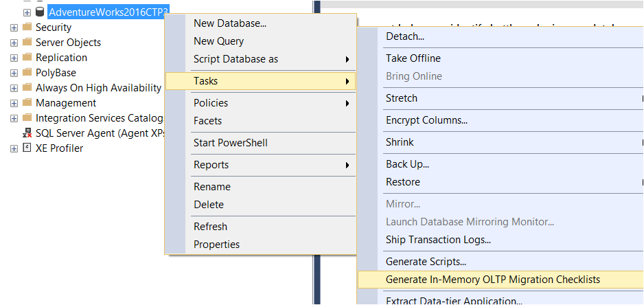
Task: Expand the Management node
Action: [x=14, y=103]
